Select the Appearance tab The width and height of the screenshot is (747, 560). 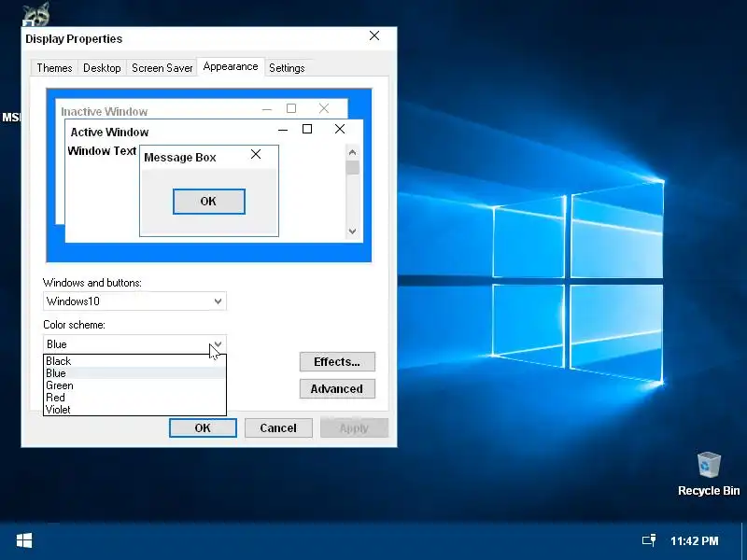click(231, 66)
